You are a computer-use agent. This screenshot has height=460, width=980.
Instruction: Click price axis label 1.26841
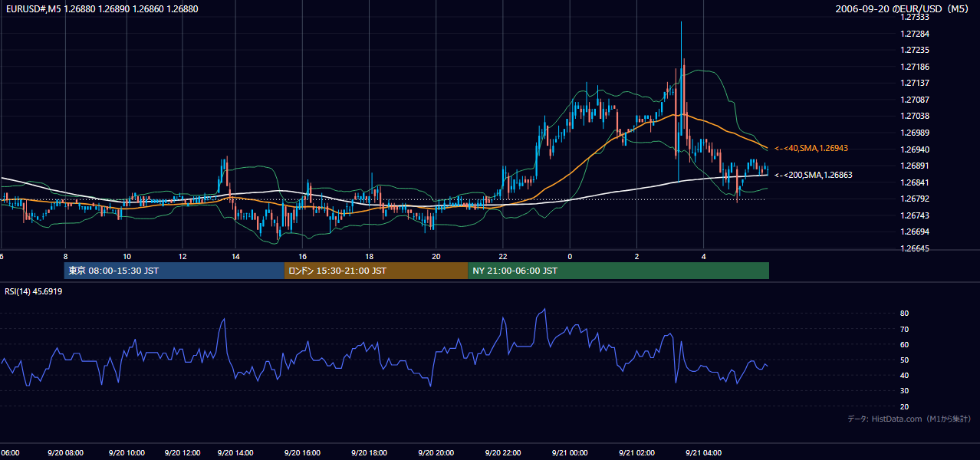pyautogui.click(x=914, y=182)
